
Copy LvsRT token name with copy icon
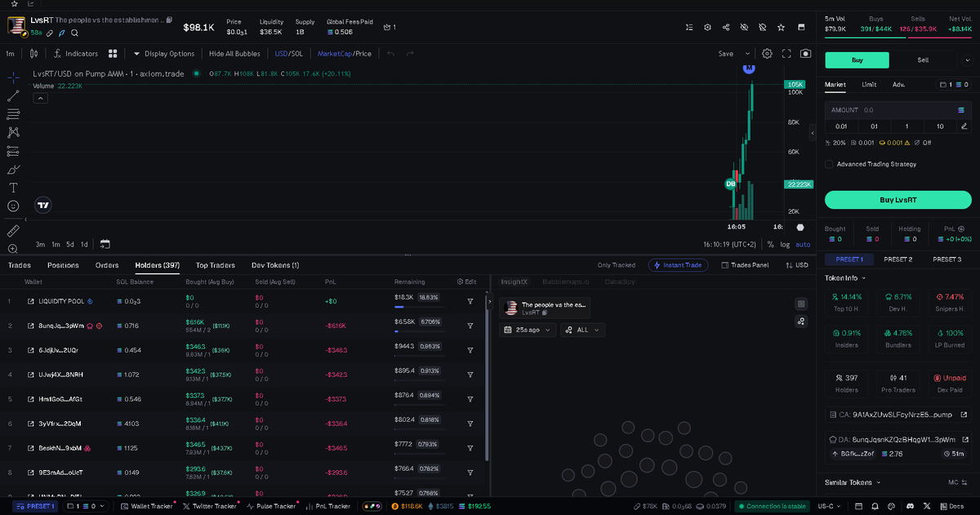[168, 20]
